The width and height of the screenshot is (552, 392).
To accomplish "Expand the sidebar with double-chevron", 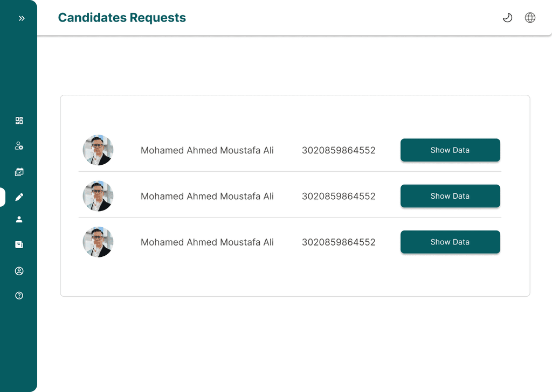I will 22,18.
